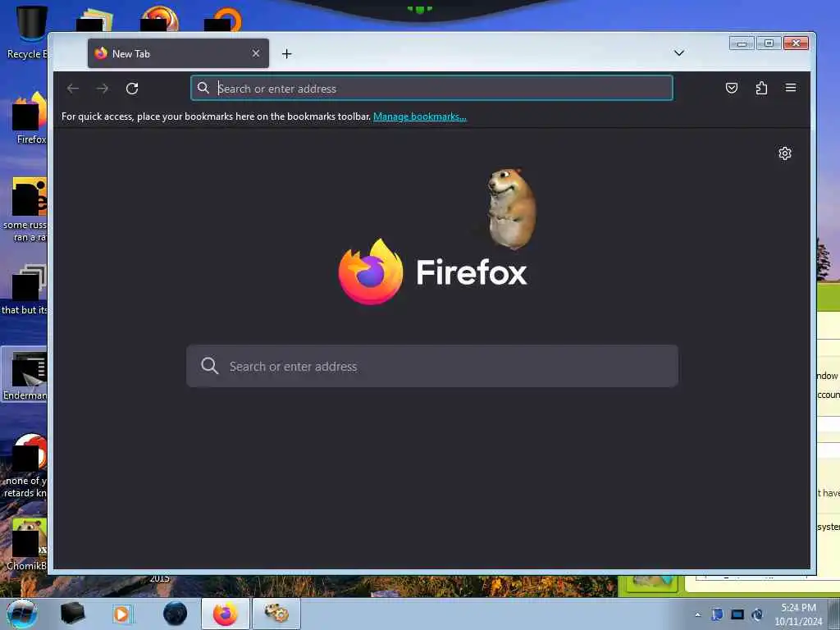Open the dark globe taskbar icon
Image resolution: width=840 pixels, height=630 pixels.
pyautogui.click(x=176, y=614)
